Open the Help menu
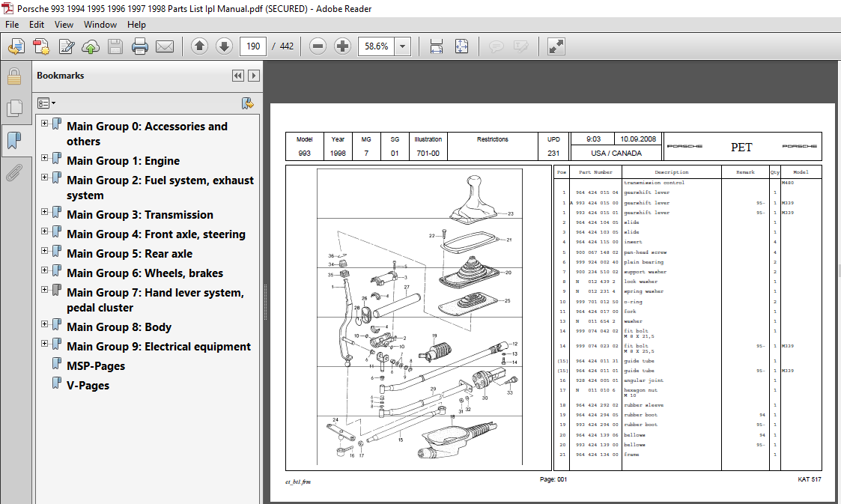This screenshot has width=841, height=504. click(x=136, y=25)
